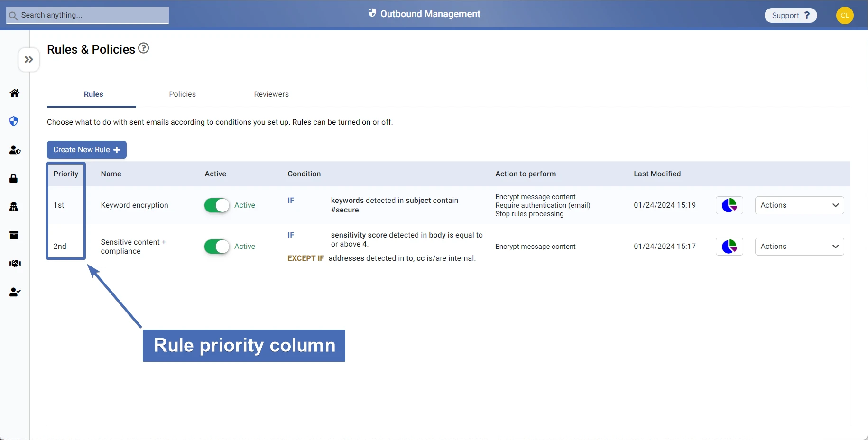Click the date 01/24/2024 15:19
Viewport: 868px width, 440px height.
665,205
